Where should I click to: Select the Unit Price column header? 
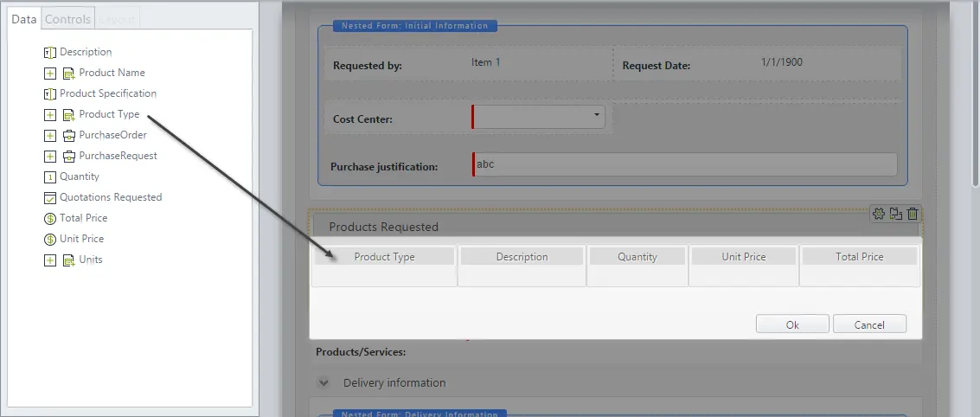(744, 256)
